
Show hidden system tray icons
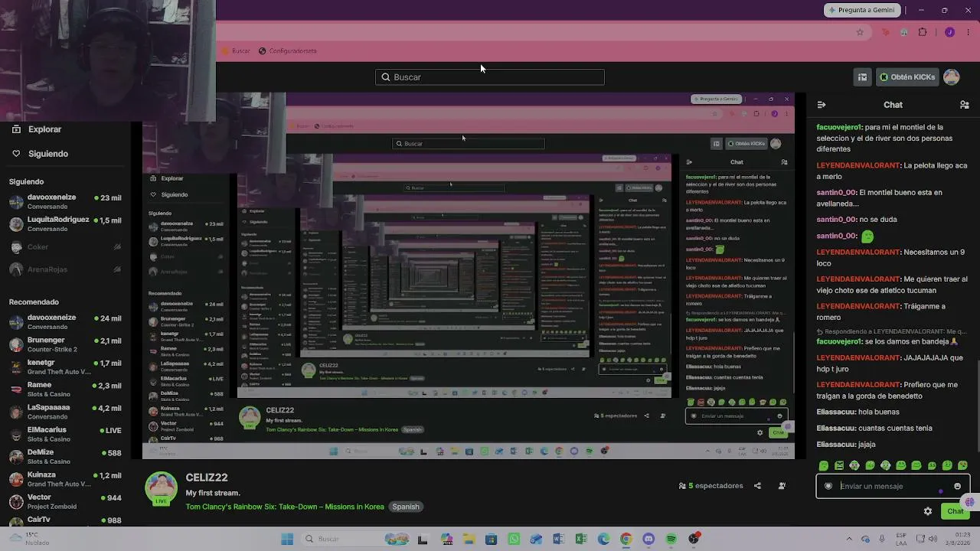click(x=849, y=539)
